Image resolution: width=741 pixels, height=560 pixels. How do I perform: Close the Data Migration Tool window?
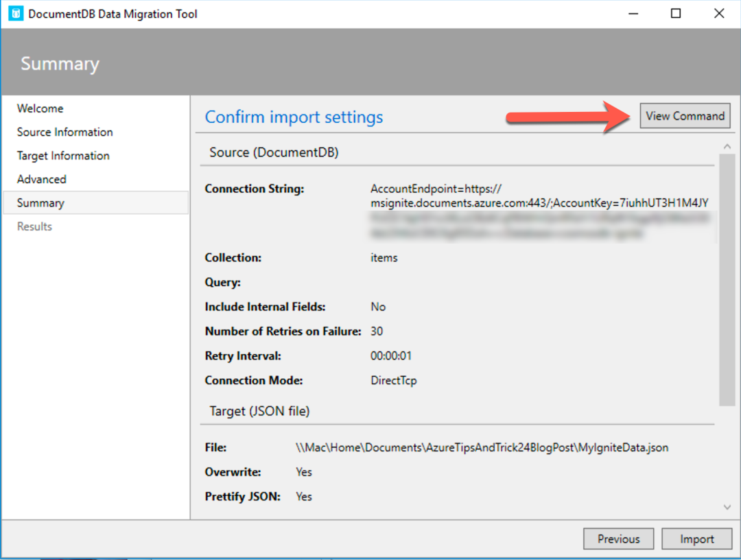[719, 14]
